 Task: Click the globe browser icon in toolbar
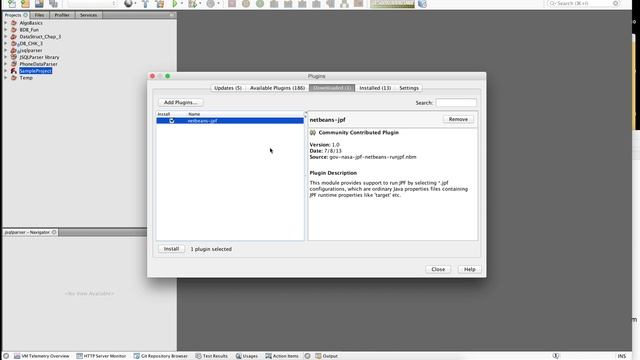point(129,4)
